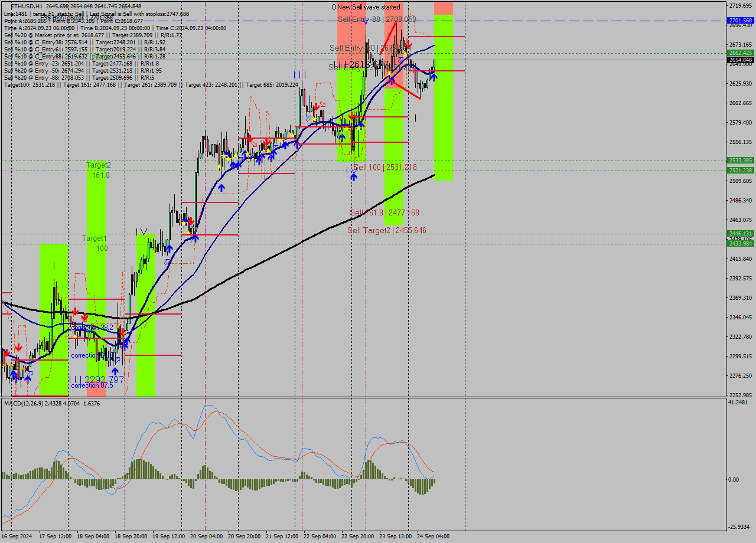The height and width of the screenshot is (543, 756).
Task: Click the 0 New Sell wave started alert text
Action: tap(366, 7)
